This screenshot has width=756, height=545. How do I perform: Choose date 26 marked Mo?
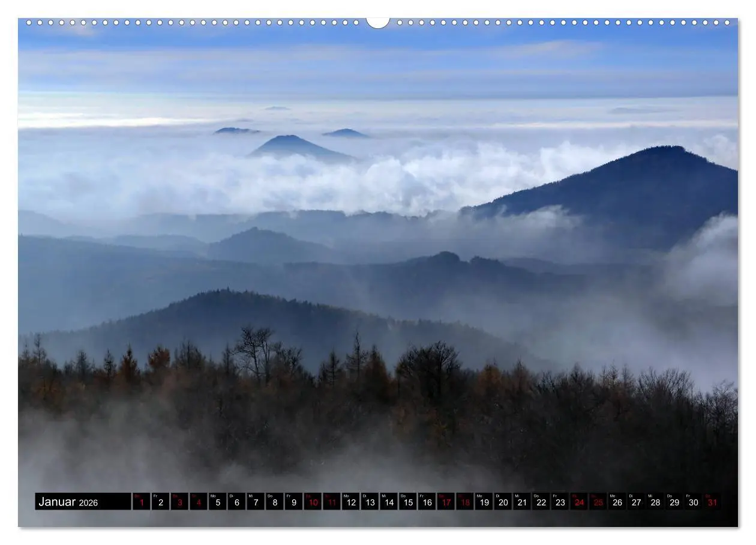617,502
